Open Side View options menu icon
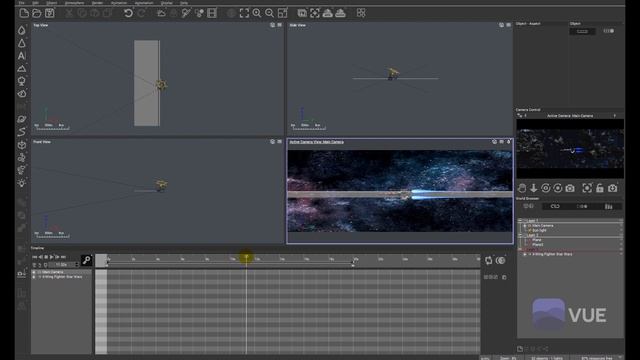This screenshot has width=640, height=360. 509,25
